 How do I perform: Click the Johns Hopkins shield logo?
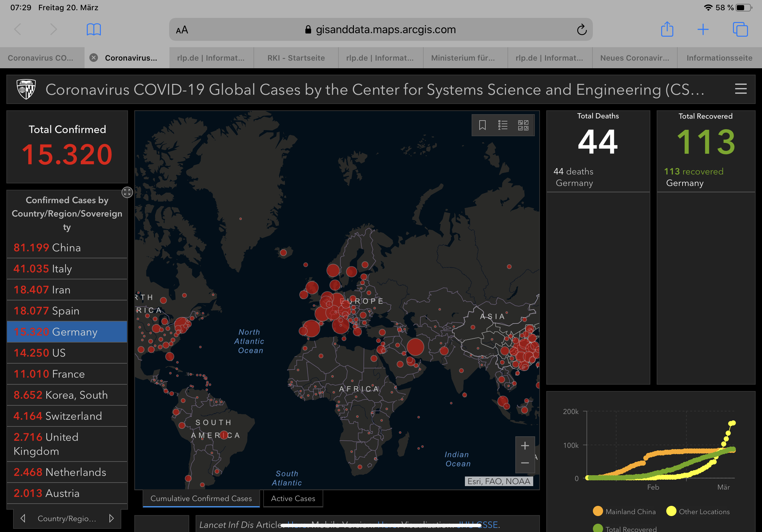pos(26,89)
